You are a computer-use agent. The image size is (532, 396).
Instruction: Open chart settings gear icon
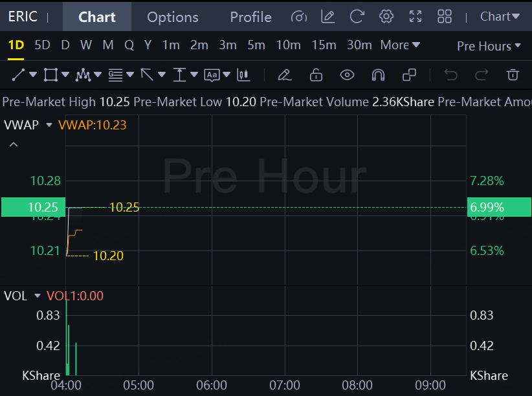(386, 17)
